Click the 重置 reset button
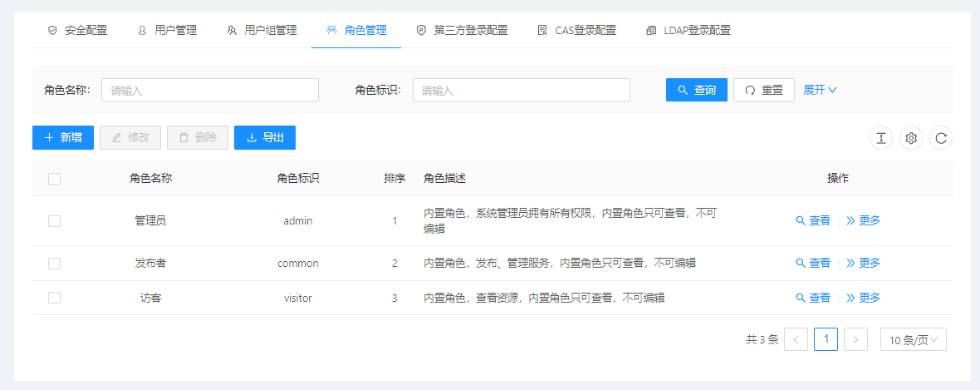Screen dimensions: 980x390 tap(764, 90)
